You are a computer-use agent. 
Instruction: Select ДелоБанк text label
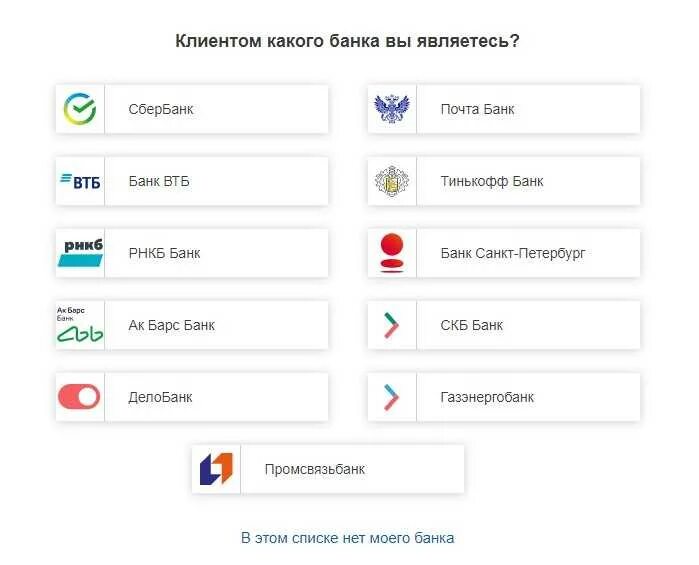[160, 397]
